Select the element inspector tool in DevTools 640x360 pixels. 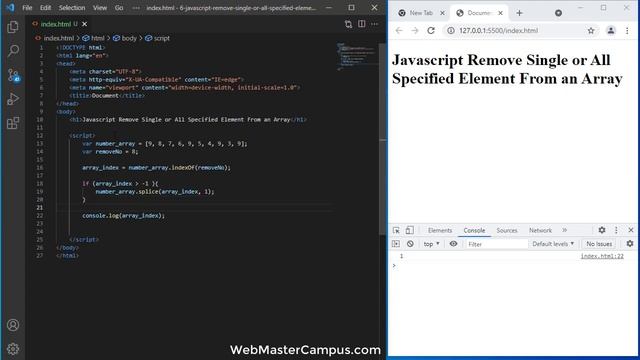[x=396, y=230]
